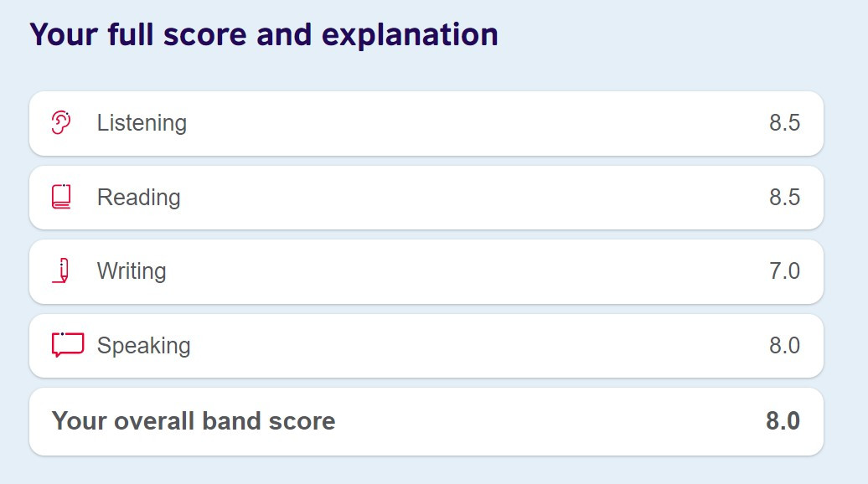Select the Speaking label text

143,346
